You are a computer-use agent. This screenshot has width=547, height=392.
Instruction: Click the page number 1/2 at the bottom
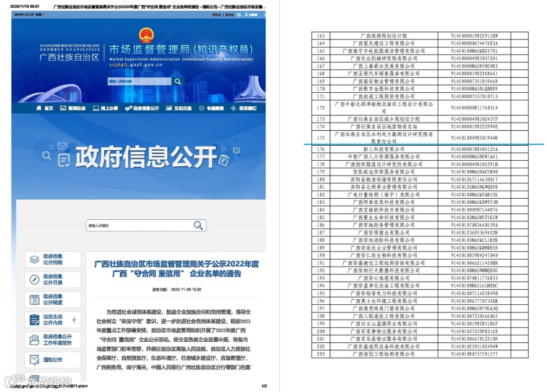(x=264, y=386)
